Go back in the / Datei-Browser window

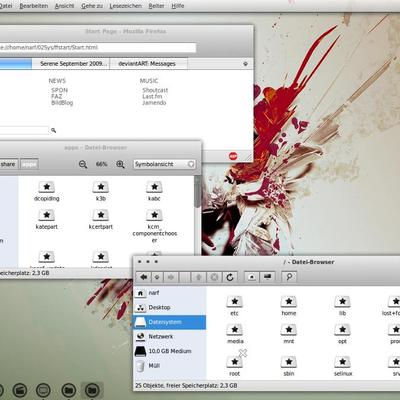pyautogui.click(x=144, y=277)
